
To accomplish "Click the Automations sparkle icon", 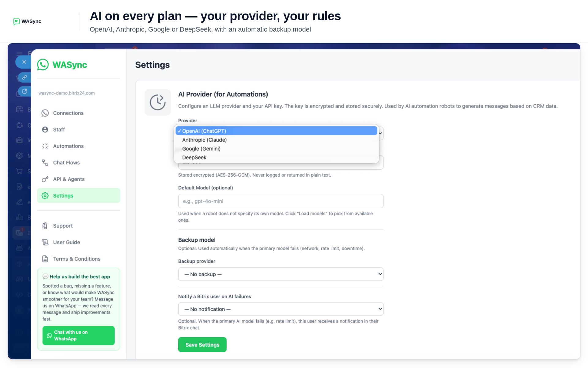I will click(45, 146).
